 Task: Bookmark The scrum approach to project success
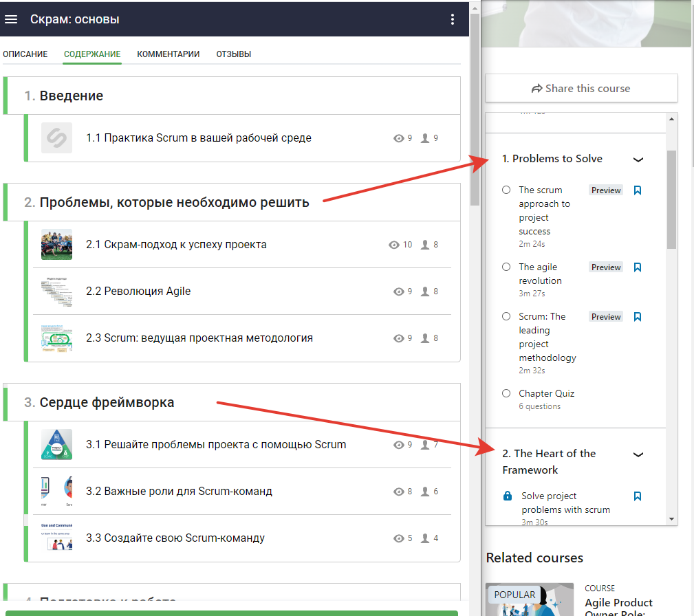click(638, 190)
